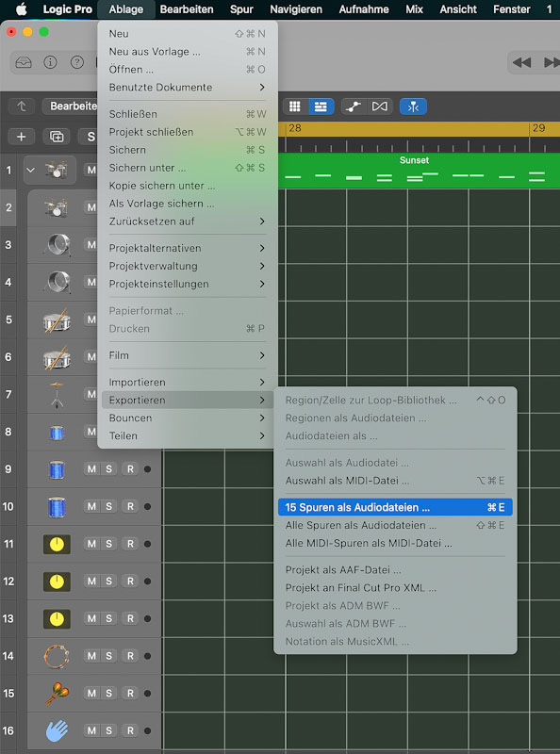
Task: Select the hi-hat cymbal icon on track 7
Action: [57, 394]
